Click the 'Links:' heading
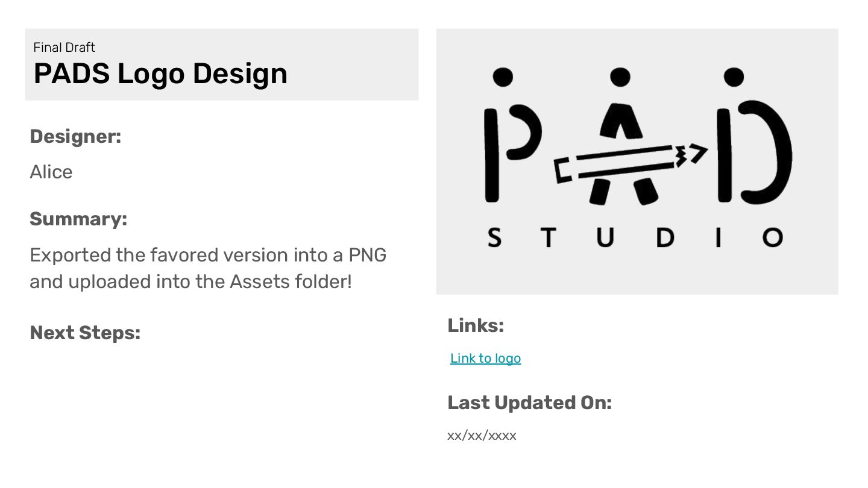868x488 pixels. 476,326
